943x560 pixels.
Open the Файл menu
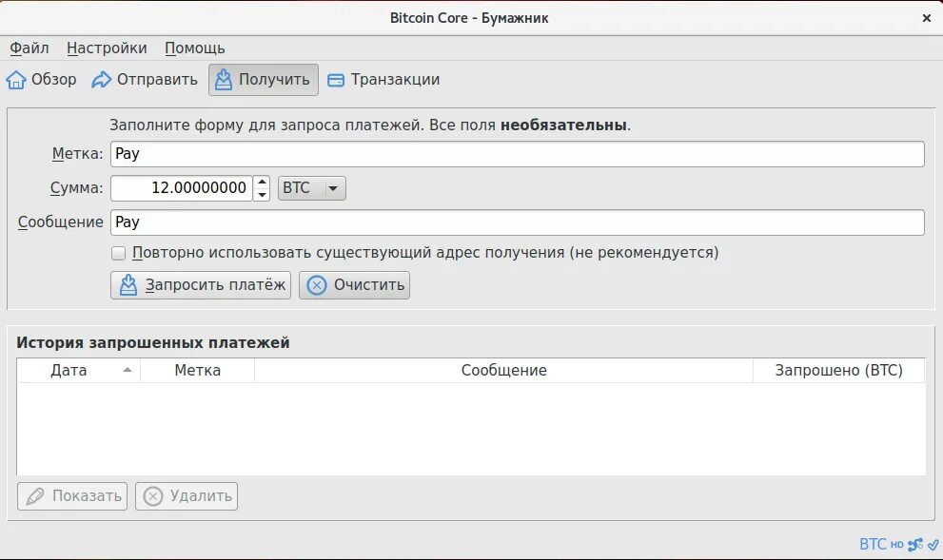[28, 48]
